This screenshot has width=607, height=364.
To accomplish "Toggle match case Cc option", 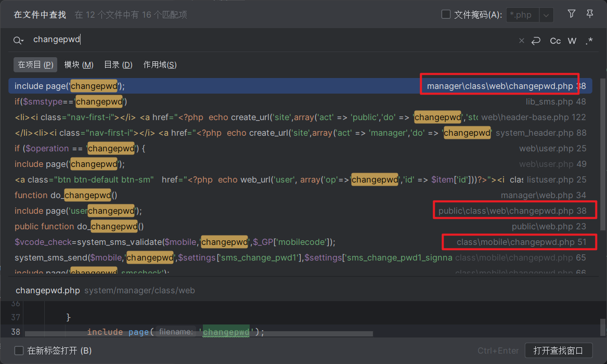I will pos(555,41).
